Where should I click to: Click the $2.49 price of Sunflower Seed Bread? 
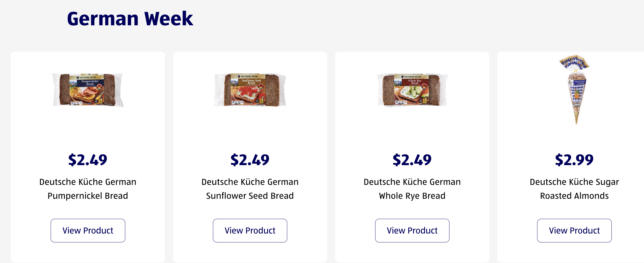coord(250,160)
